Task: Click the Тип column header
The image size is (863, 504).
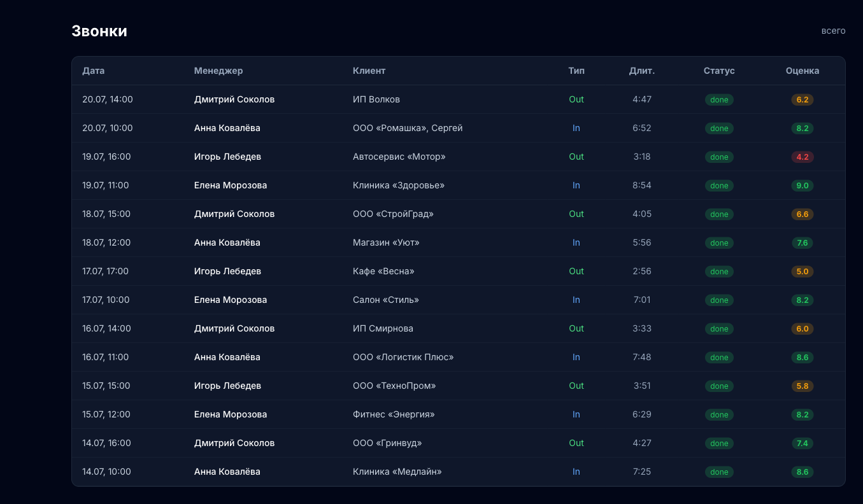Action: point(576,71)
